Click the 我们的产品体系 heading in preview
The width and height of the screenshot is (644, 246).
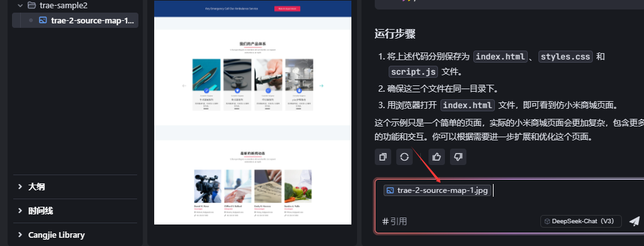pyautogui.click(x=253, y=44)
